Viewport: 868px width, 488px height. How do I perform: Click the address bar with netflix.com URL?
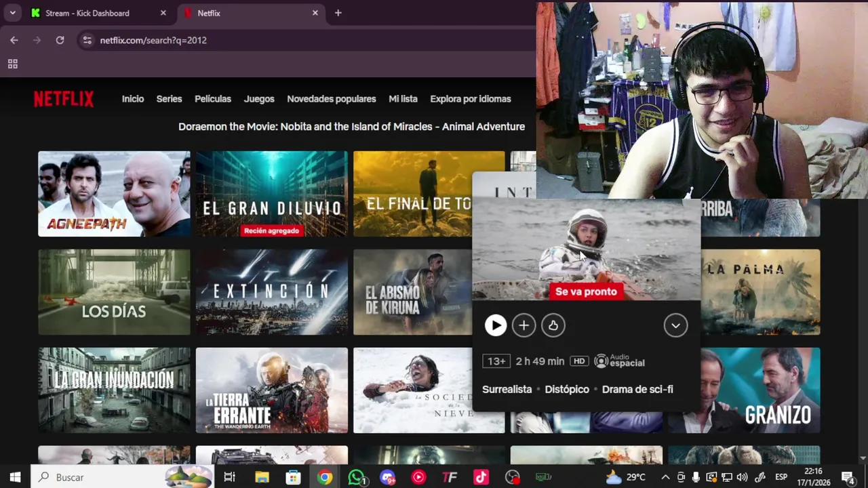pyautogui.click(x=307, y=40)
